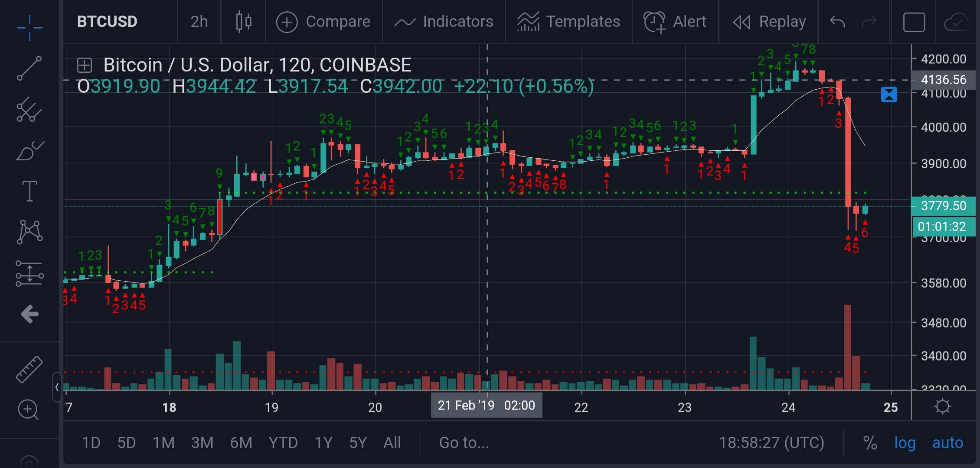Pick the Text annotation tool
Image resolution: width=980 pixels, height=468 pixels.
(x=29, y=191)
